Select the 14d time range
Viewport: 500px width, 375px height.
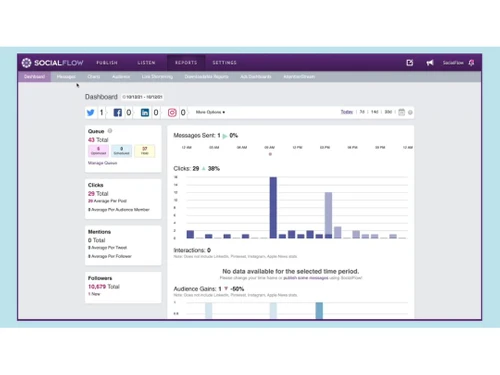375,112
